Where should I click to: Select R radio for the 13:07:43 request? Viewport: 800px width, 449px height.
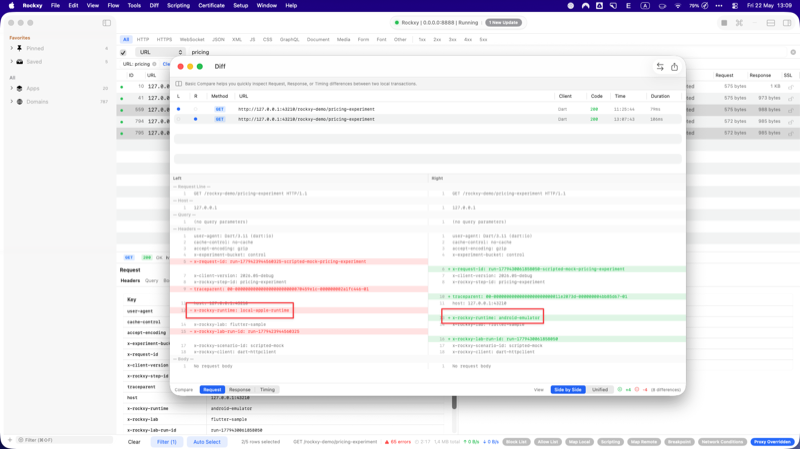(195, 119)
